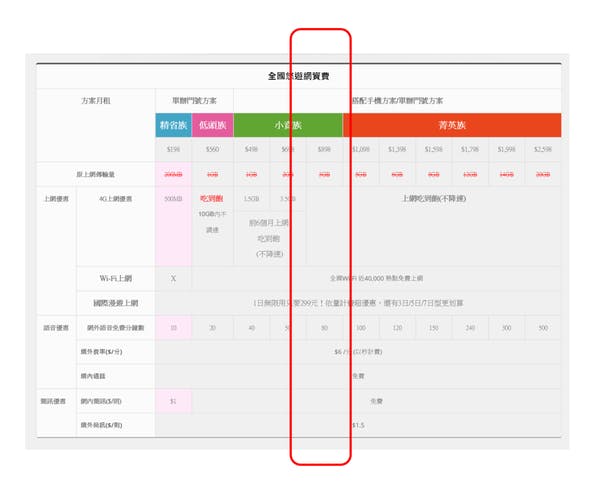The width and height of the screenshot is (600, 492).
Task: Click the $1,098 price cell
Action: pyautogui.click(x=361, y=149)
